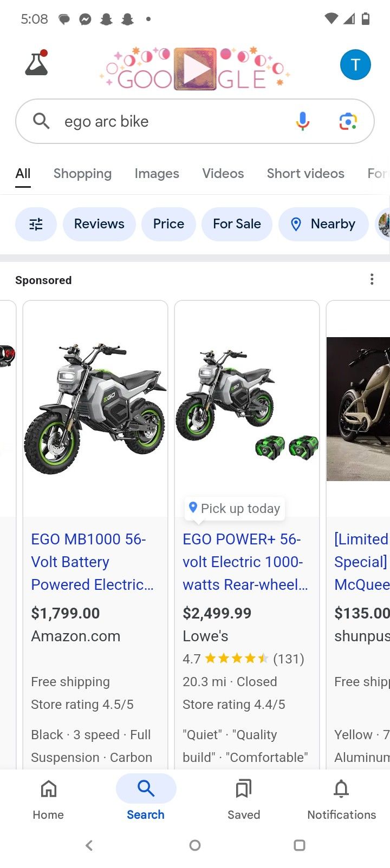Open sponsored results three-dot menu
Screen dimensions: 390x868
pos(372,279)
